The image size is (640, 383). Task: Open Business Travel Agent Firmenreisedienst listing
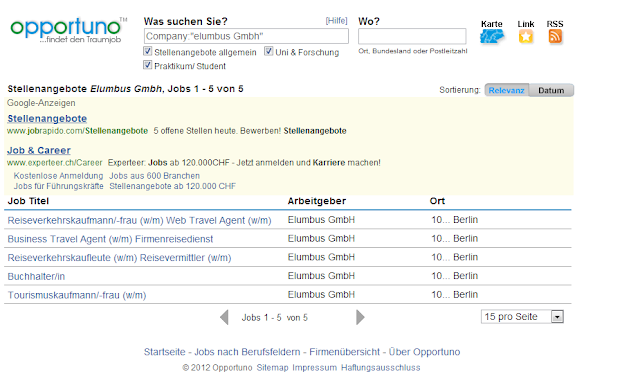tap(110, 239)
